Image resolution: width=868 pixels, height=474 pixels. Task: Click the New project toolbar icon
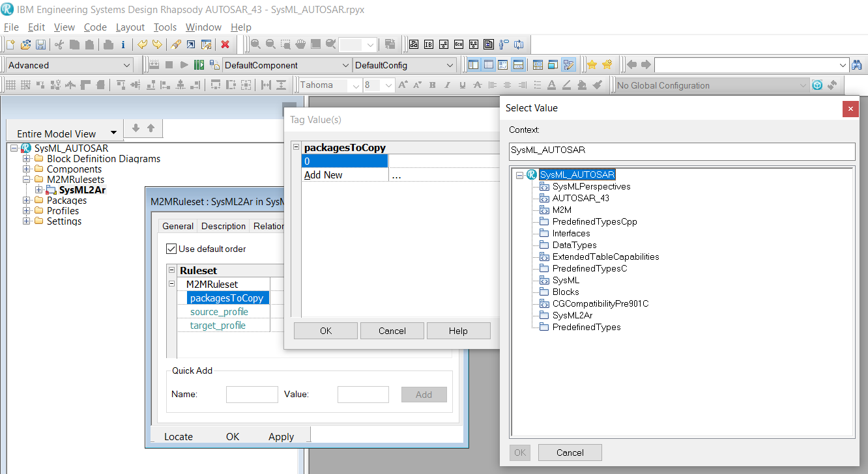(x=10, y=44)
